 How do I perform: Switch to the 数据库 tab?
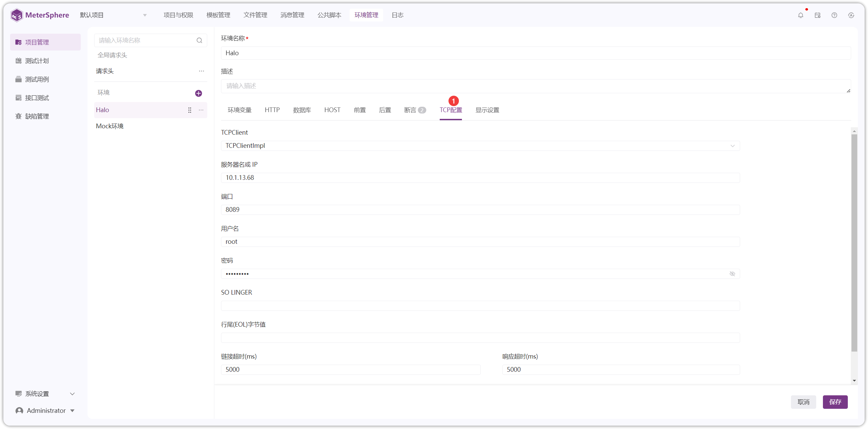tap(302, 110)
